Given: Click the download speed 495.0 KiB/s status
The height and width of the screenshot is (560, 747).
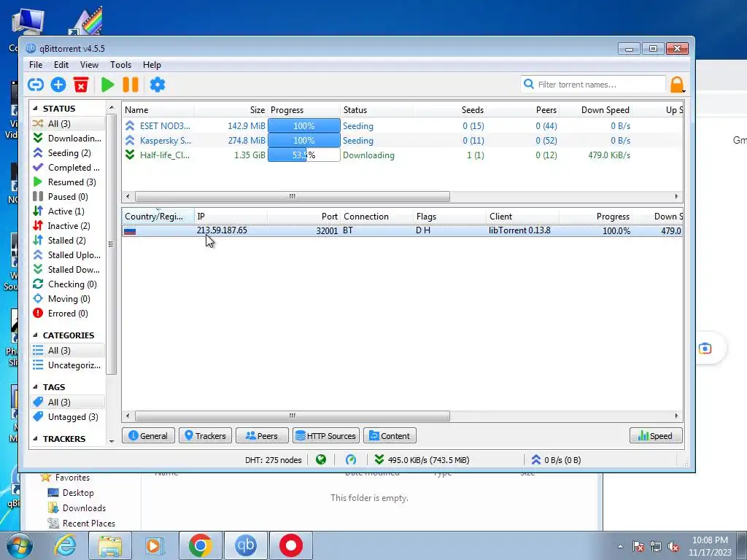Looking at the screenshot, I should [x=422, y=460].
